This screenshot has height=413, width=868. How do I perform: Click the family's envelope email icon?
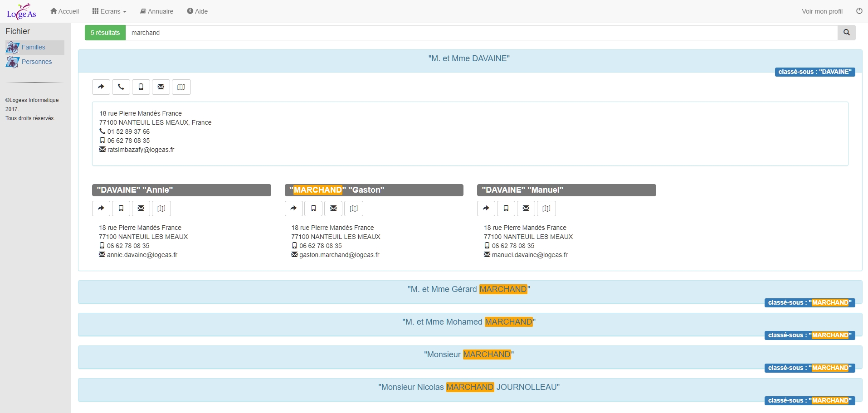point(161,87)
